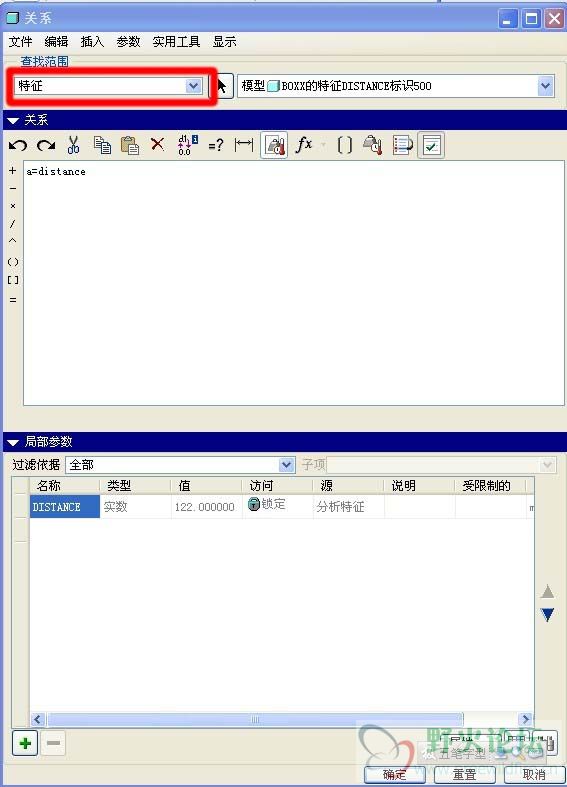Collapse the 局部参数 section triangle

(13, 442)
